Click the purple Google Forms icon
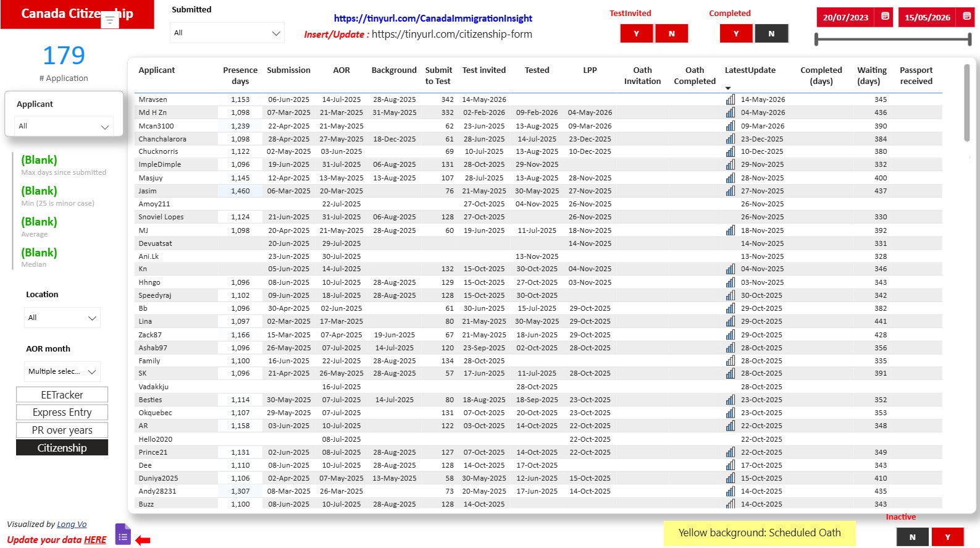The image size is (980, 548). (123, 534)
